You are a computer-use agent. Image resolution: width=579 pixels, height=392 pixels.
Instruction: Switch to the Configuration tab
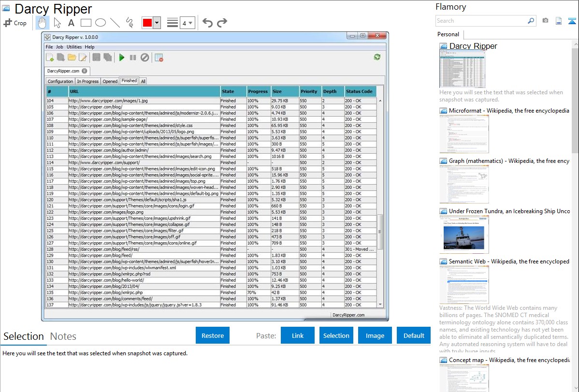(60, 81)
